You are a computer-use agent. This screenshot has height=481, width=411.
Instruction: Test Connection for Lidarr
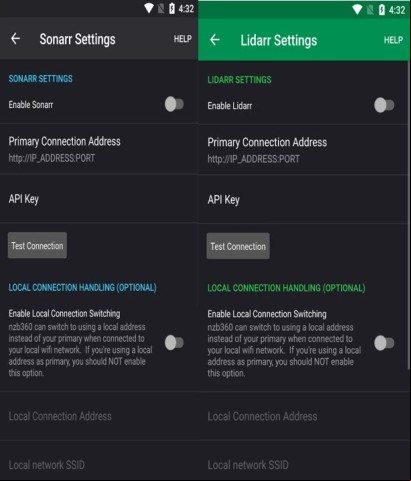coord(238,246)
